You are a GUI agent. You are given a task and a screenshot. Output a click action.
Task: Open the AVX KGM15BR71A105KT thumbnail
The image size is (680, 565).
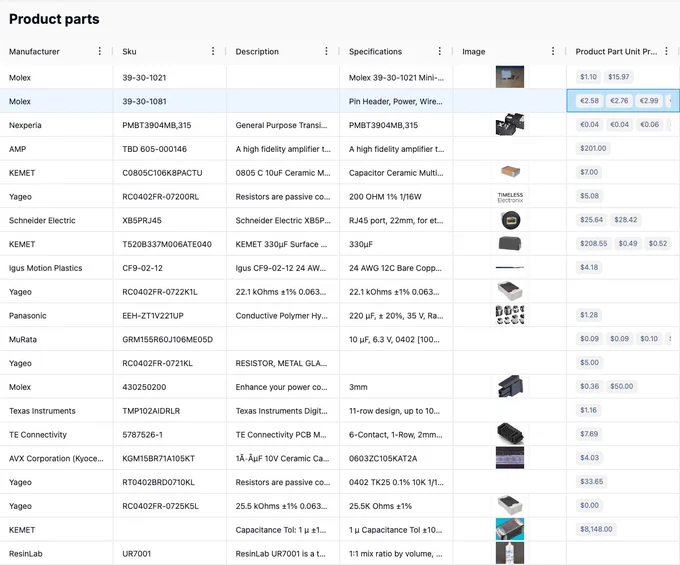[510, 457]
